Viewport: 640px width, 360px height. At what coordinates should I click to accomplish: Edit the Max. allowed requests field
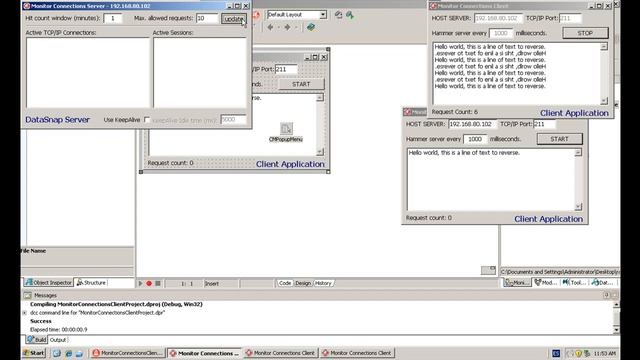(207, 18)
